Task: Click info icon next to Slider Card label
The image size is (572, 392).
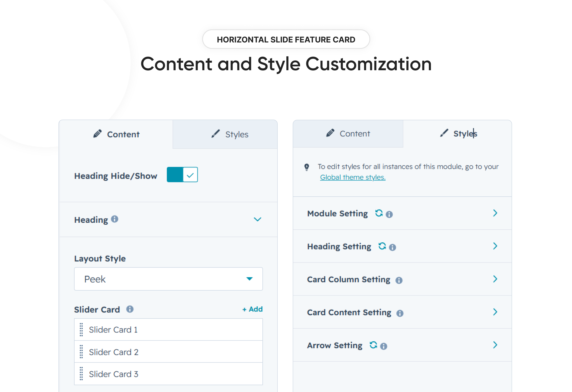Action: [130, 309]
